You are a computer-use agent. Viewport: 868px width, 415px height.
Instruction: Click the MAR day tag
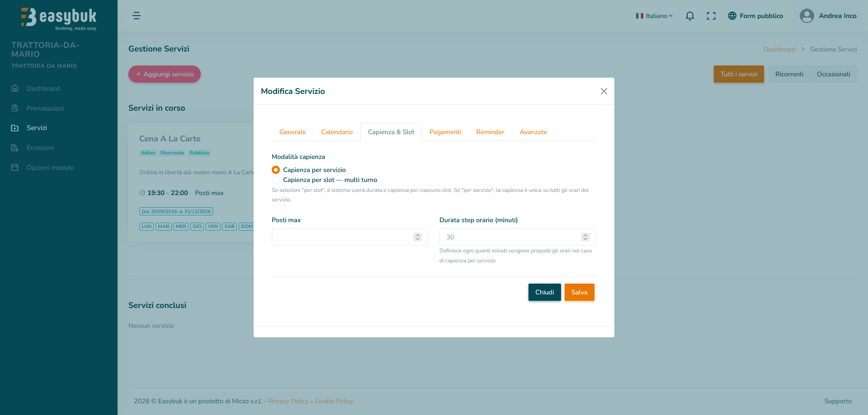[164, 227]
